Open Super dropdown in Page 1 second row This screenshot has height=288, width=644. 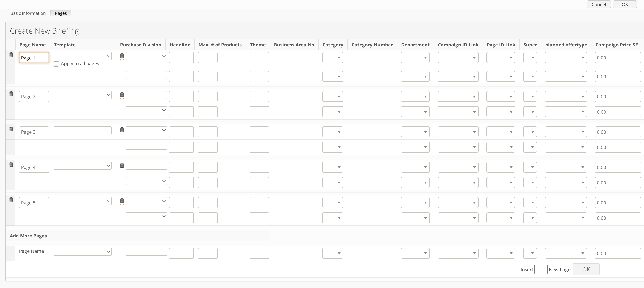tap(530, 76)
